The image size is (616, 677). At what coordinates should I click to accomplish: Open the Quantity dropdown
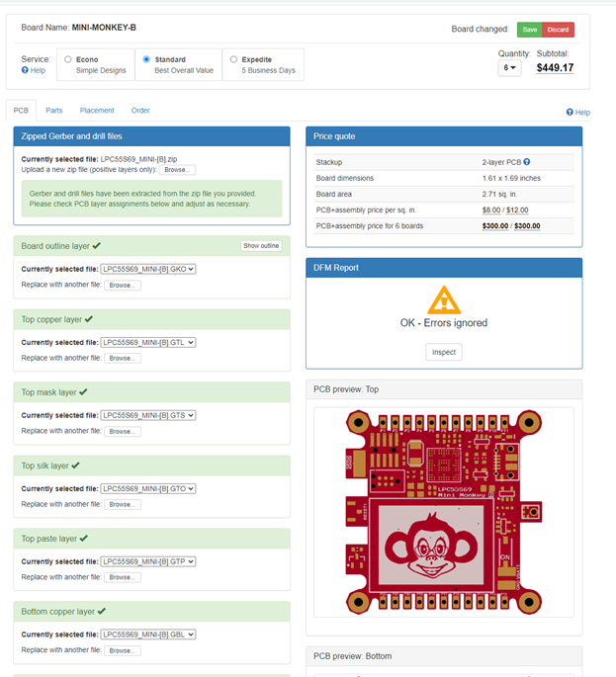509,68
